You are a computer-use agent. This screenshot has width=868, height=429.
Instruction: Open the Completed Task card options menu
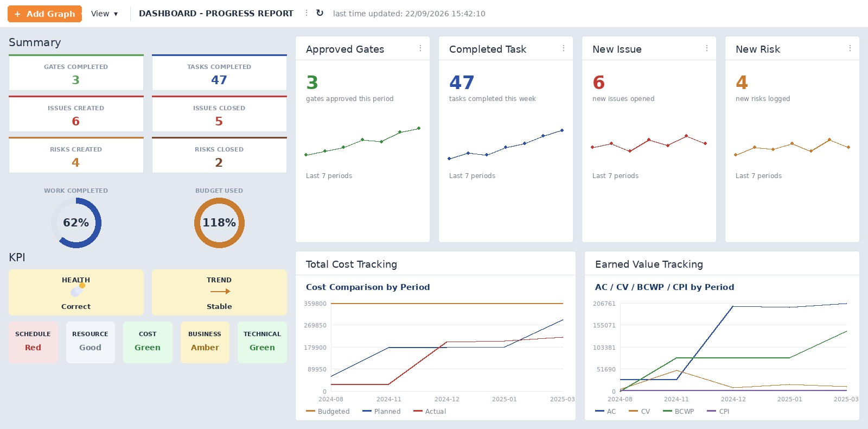pos(564,48)
